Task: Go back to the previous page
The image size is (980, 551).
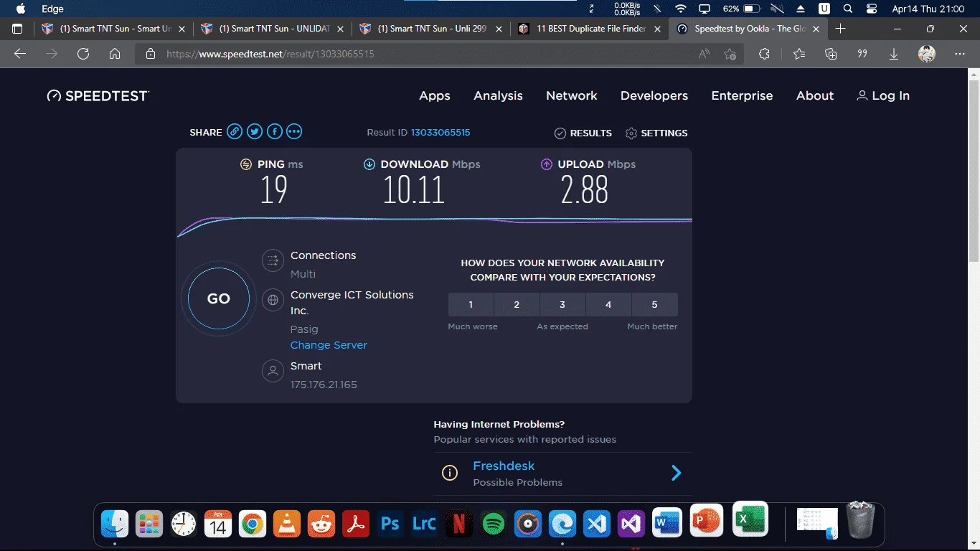Action: point(20,54)
